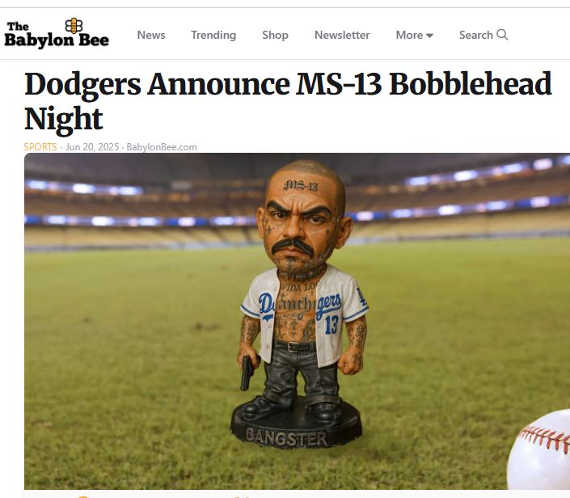Open the Newsletter page

pyautogui.click(x=342, y=35)
